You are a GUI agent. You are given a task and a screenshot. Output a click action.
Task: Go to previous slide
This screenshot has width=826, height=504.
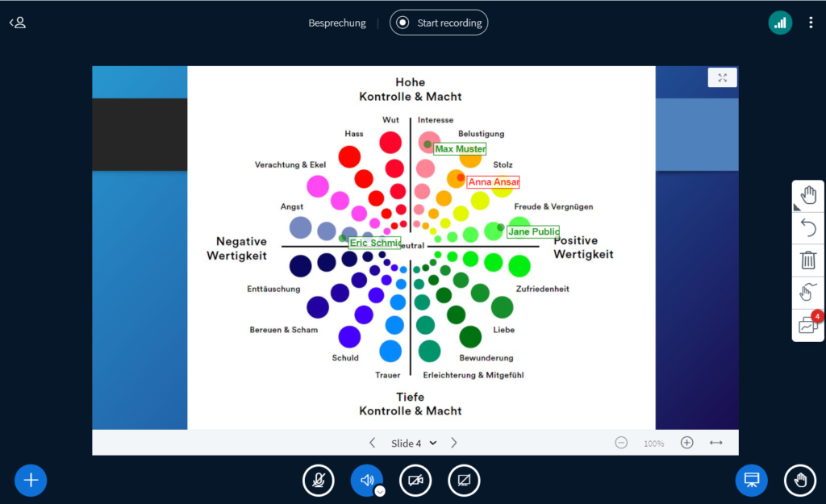point(372,443)
